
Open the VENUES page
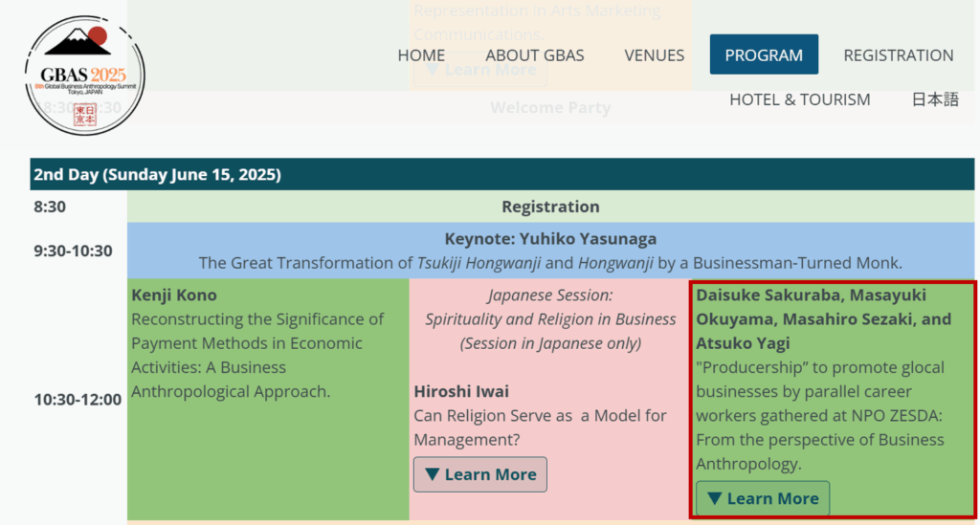pos(654,55)
